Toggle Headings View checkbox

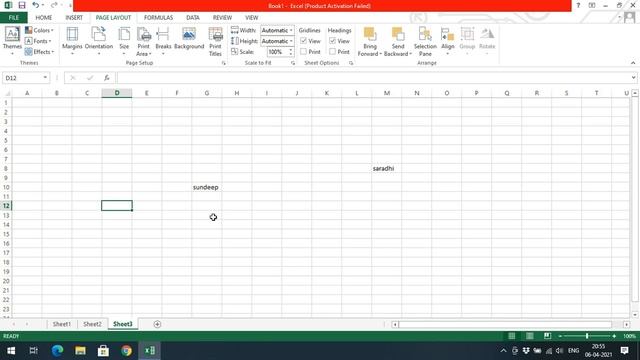click(332, 41)
